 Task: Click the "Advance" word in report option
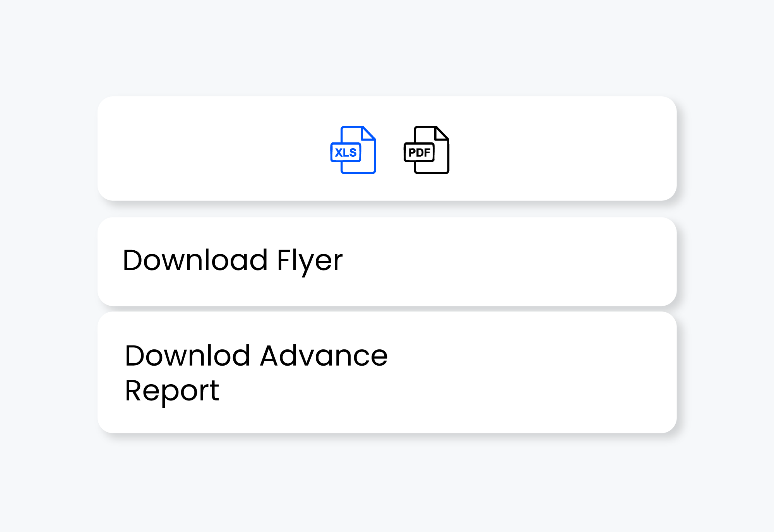pyautogui.click(x=324, y=356)
